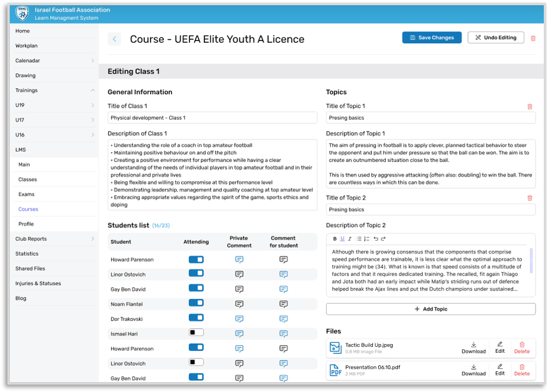This screenshot has height=392, width=549.
Task: Enable the switched-off Linor Ostovich attendance toggle
Action: point(196,362)
